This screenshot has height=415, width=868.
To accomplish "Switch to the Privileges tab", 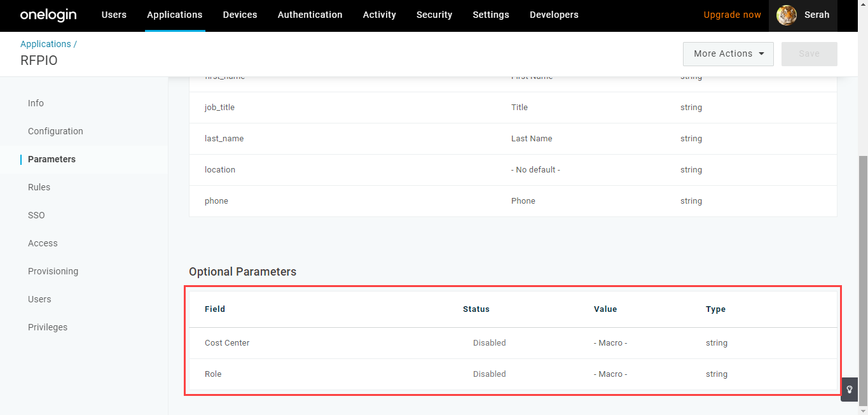I will tap(48, 327).
